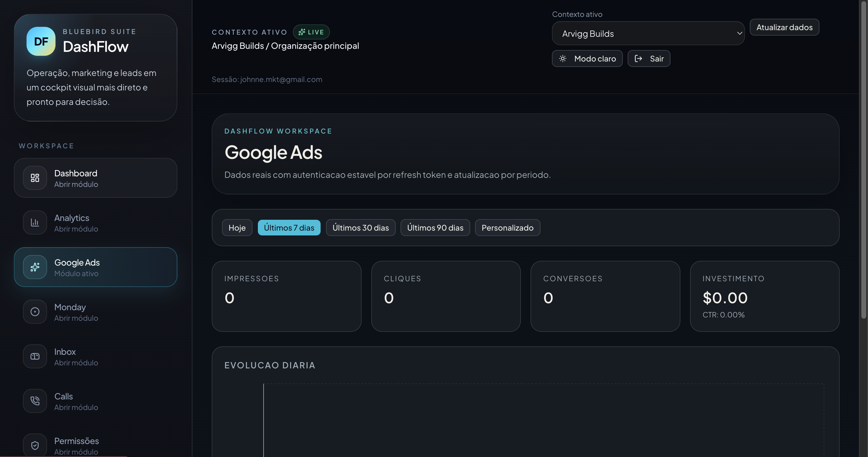
Task: Click the Inbox tray icon
Action: coord(35,356)
